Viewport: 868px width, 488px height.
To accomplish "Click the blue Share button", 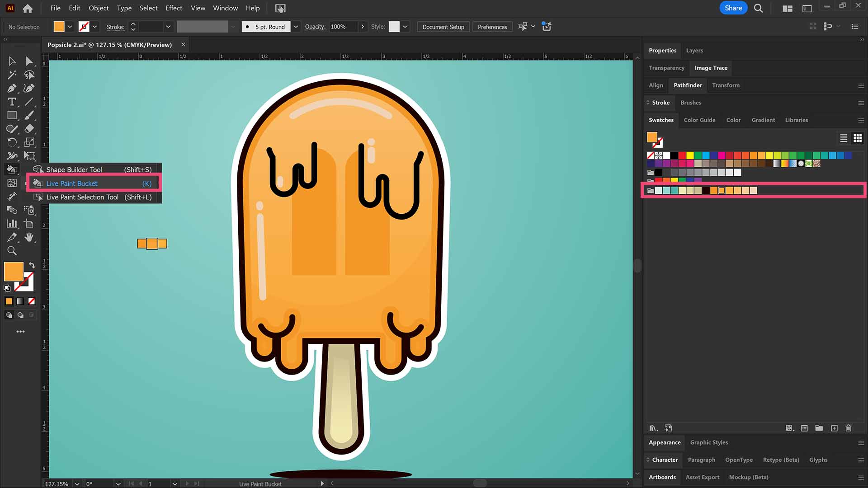I will tap(733, 8).
